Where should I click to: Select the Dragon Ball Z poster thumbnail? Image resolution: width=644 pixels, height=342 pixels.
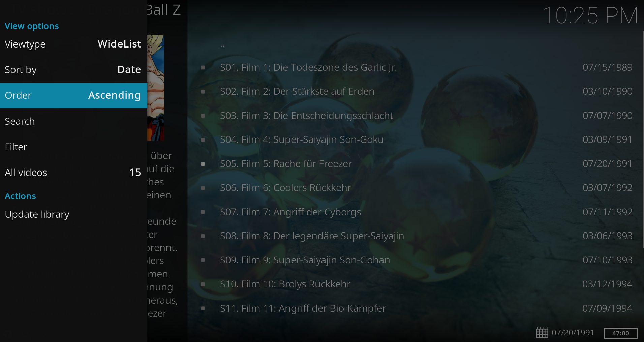click(x=156, y=88)
